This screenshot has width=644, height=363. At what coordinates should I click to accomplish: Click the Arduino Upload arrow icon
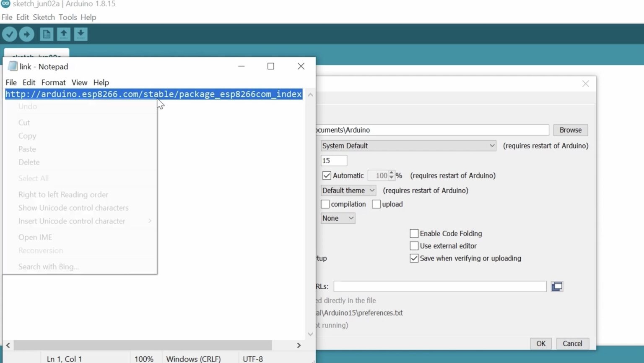tap(27, 34)
